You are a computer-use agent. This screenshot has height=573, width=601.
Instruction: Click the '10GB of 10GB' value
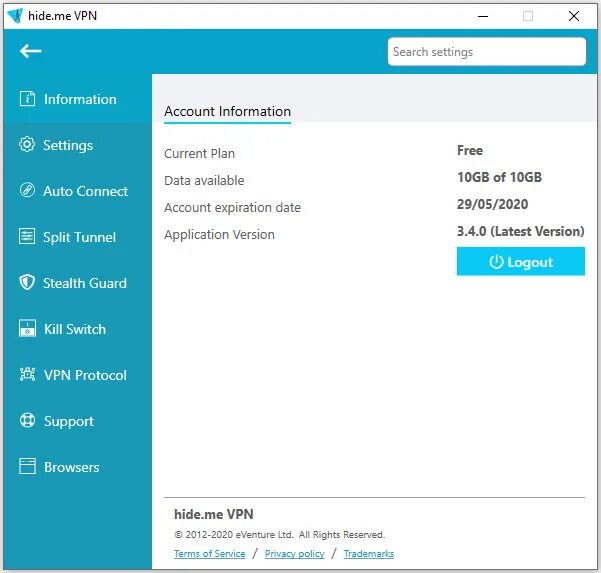click(499, 177)
